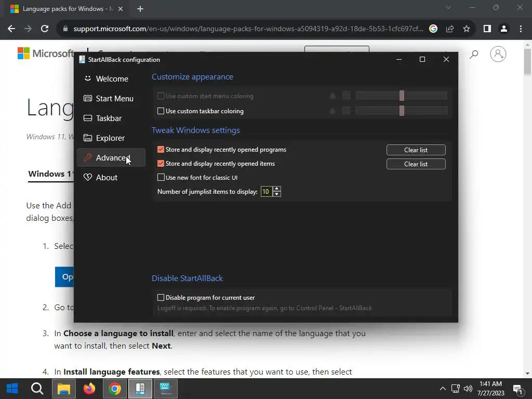Open the on-screen keyboard taskbar app

tap(165, 389)
